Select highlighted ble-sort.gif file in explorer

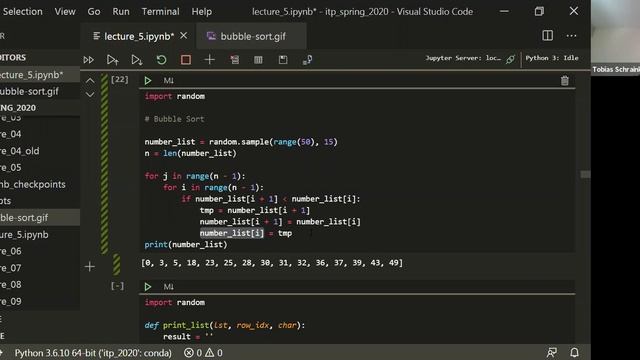click(40, 218)
